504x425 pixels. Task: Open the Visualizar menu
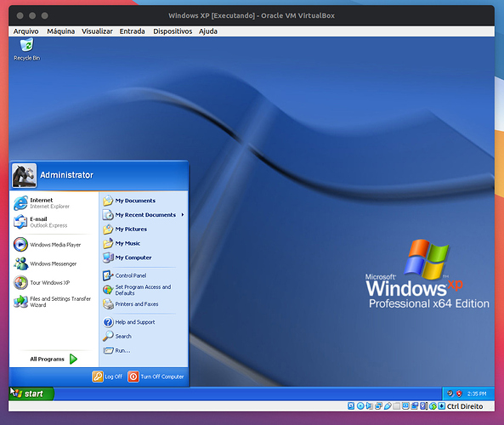[97, 31]
